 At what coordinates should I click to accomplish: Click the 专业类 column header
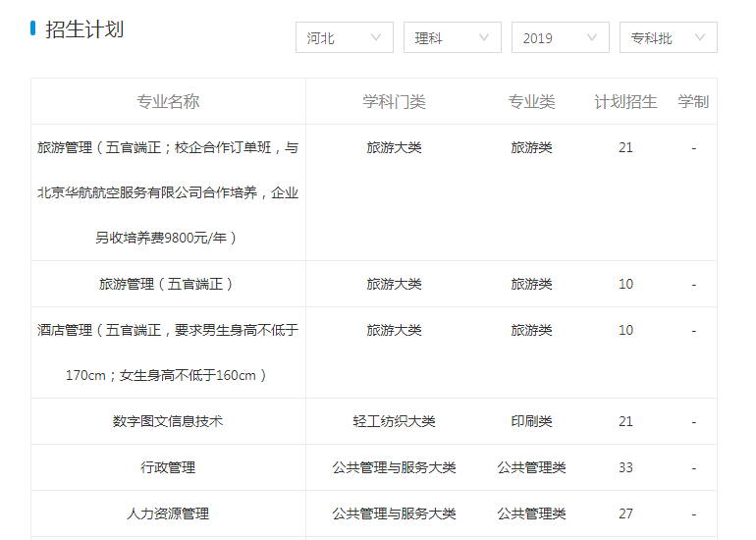(x=531, y=102)
